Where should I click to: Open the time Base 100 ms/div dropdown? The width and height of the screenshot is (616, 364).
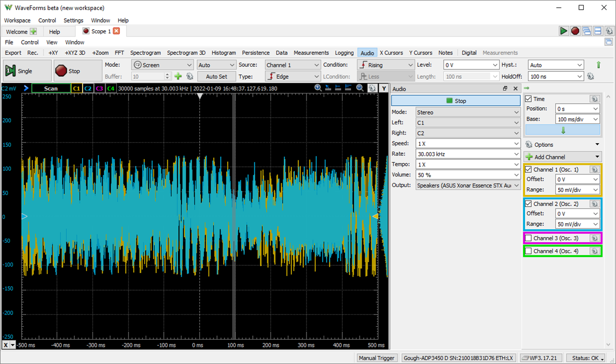[577, 119]
